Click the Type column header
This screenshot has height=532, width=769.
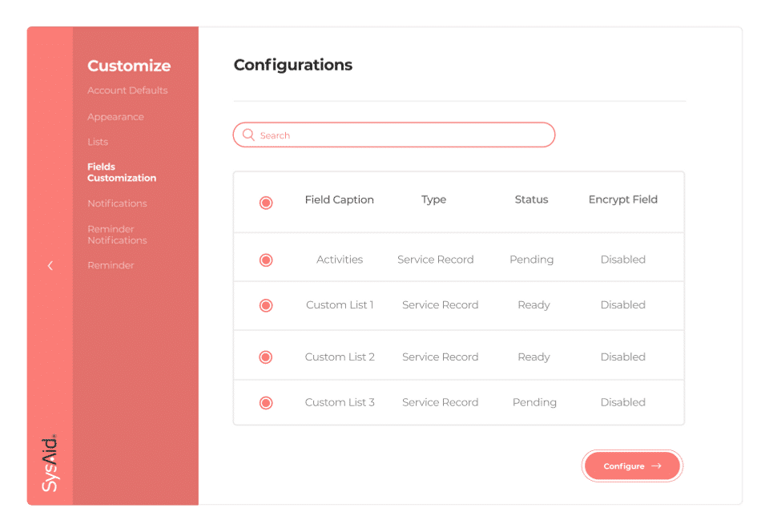pyautogui.click(x=433, y=199)
